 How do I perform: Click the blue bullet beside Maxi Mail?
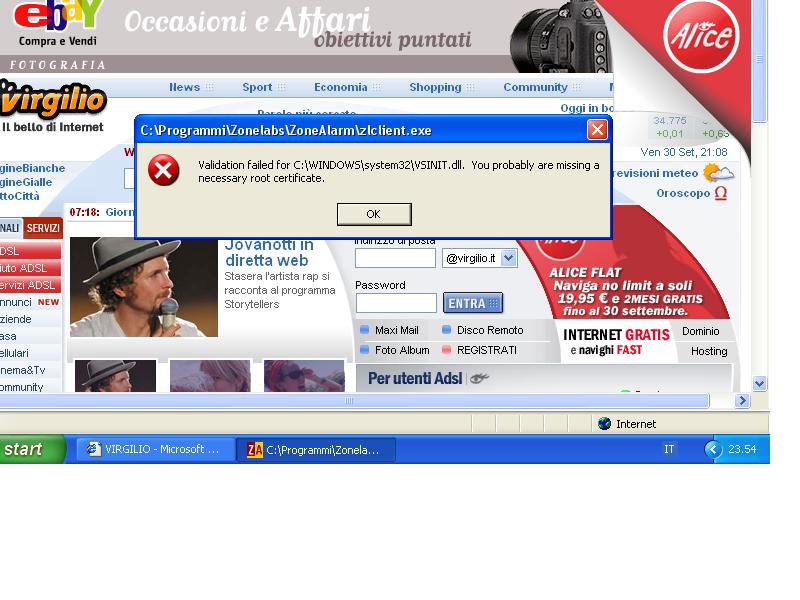point(364,330)
